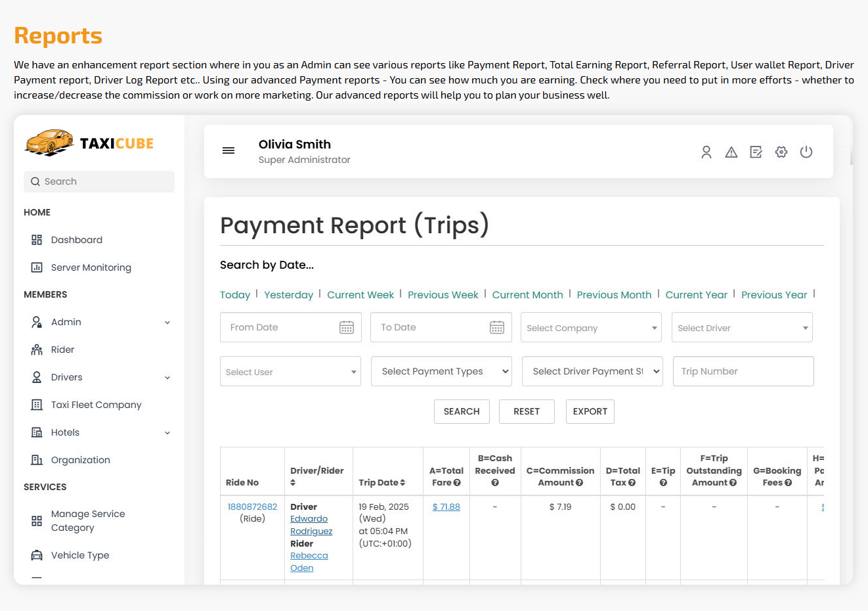The image size is (868, 611).
Task: Click the power logout icon
Action: tap(806, 152)
